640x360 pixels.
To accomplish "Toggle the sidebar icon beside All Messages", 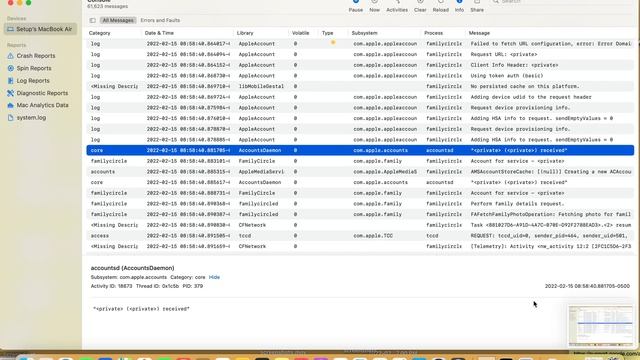I will (x=93, y=20).
